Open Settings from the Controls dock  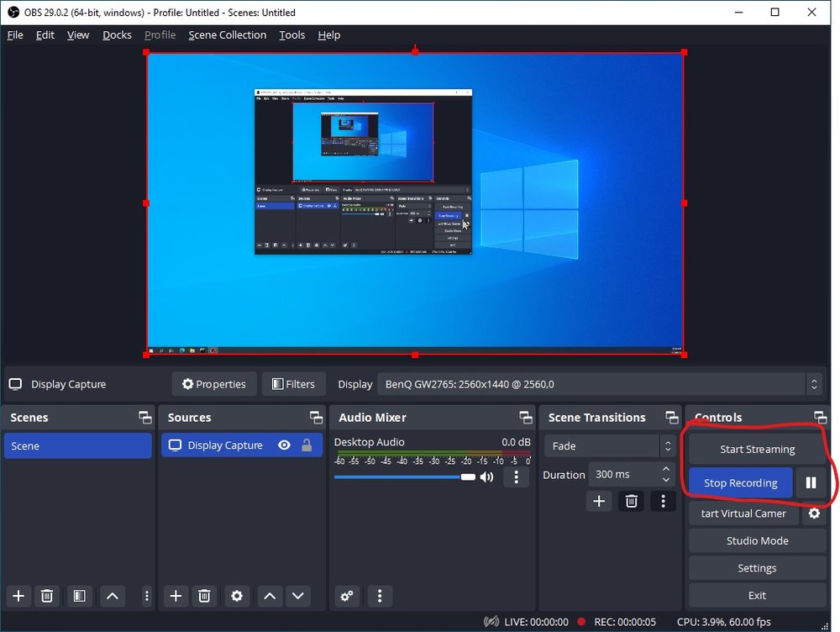(x=757, y=568)
